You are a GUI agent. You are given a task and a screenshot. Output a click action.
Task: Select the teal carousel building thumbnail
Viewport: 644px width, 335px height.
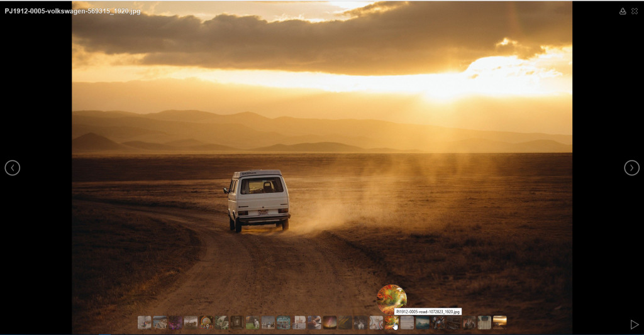(284, 322)
